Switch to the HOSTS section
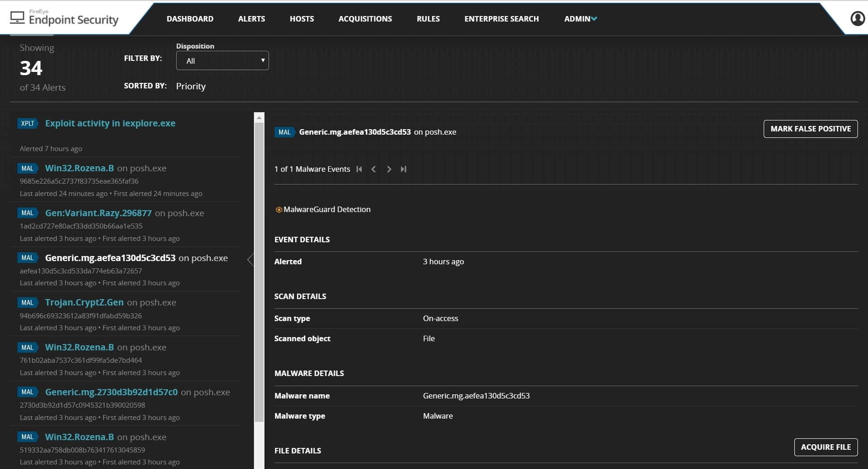Screen dimensions: 868x469 [302, 19]
